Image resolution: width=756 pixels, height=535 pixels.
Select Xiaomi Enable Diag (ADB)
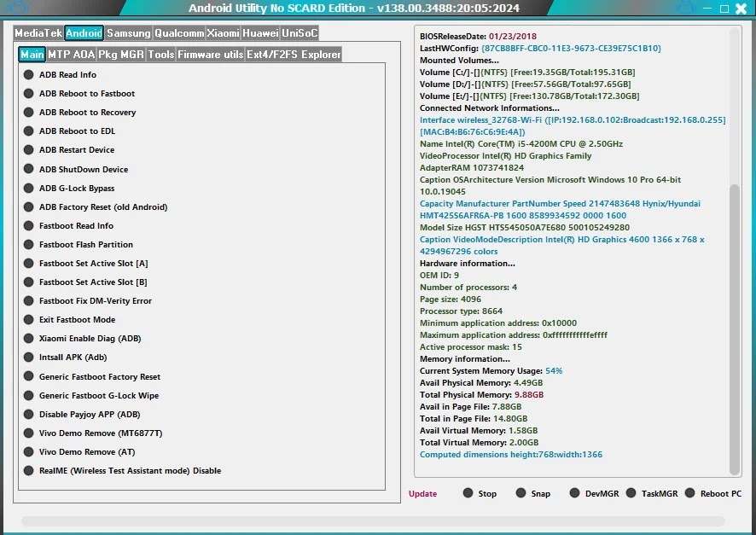click(29, 339)
